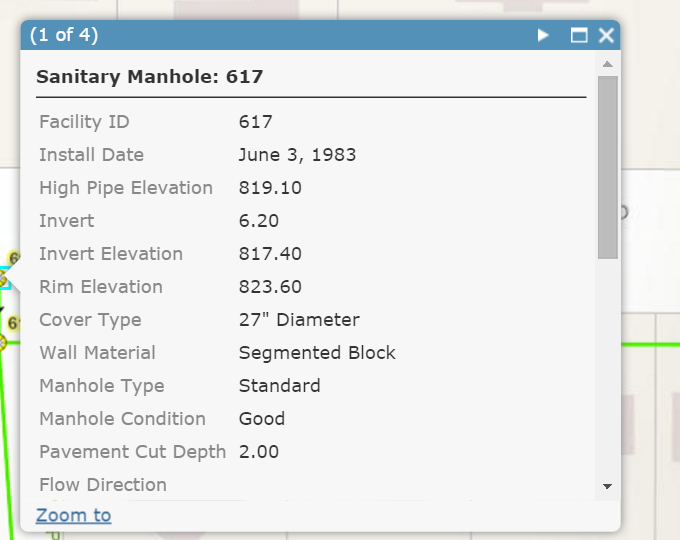Click the Cover Type 27" Diameter value
Viewport: 680px width, 540px height.
coord(299,320)
